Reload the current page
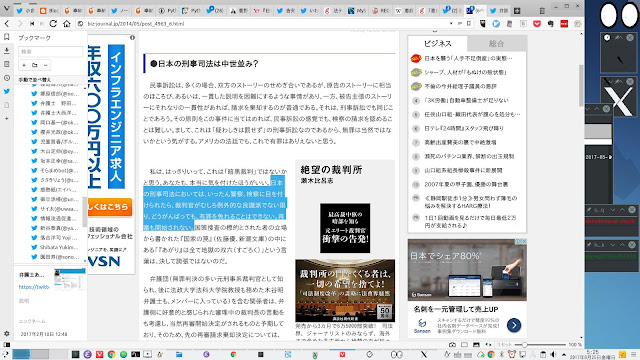Viewport: 640px width, 360px height. [x=53, y=24]
